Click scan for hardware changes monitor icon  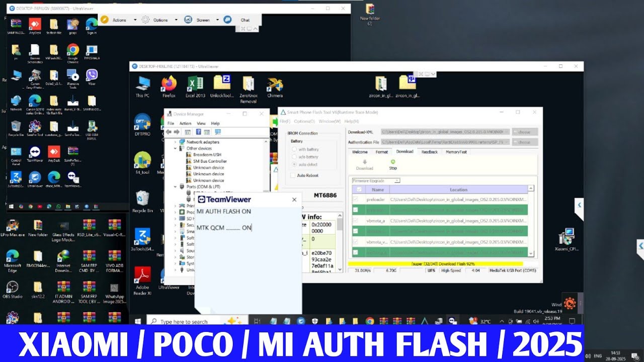pos(217,132)
